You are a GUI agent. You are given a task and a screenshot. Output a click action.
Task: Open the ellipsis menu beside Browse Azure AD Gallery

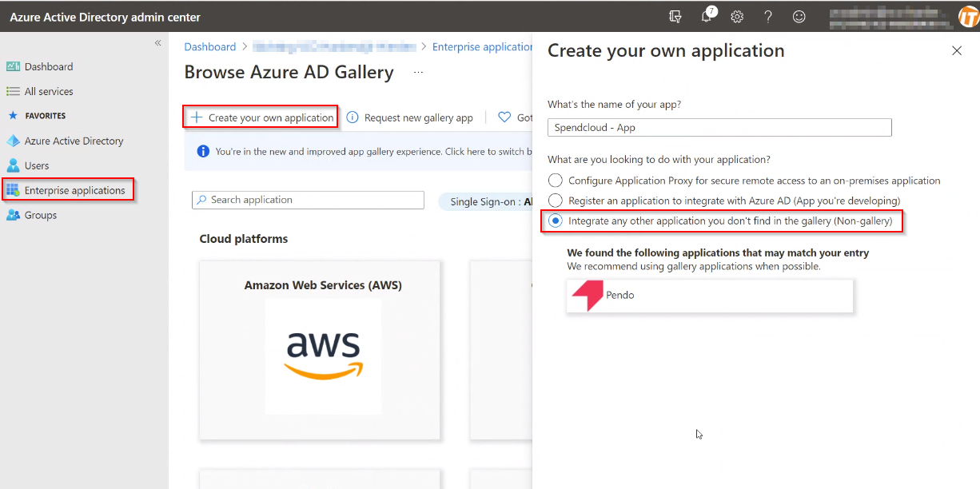click(x=418, y=73)
